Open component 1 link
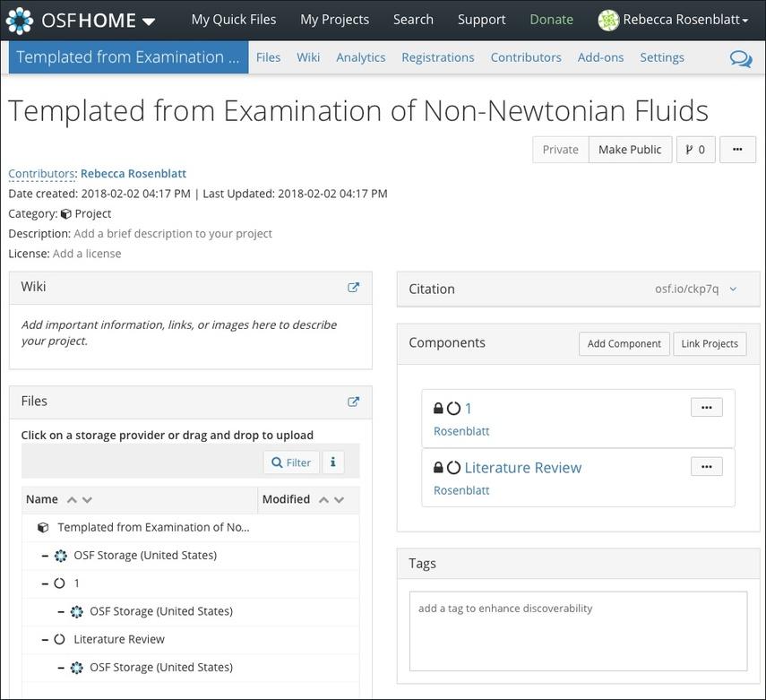 click(469, 408)
